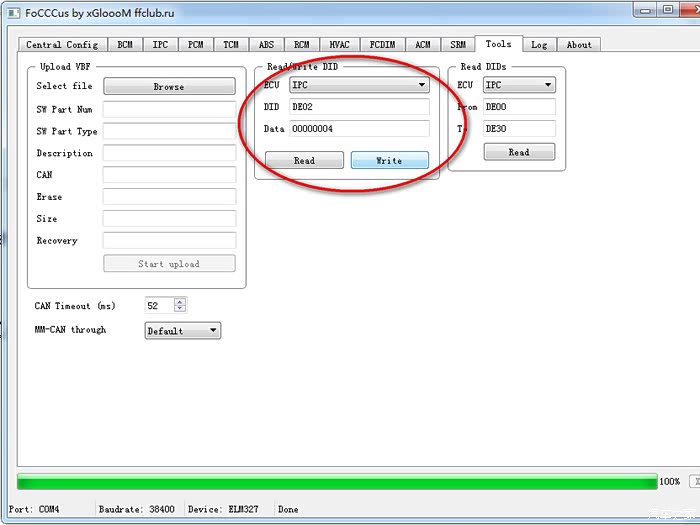
Task: Click the green progress bar
Action: (x=336, y=482)
